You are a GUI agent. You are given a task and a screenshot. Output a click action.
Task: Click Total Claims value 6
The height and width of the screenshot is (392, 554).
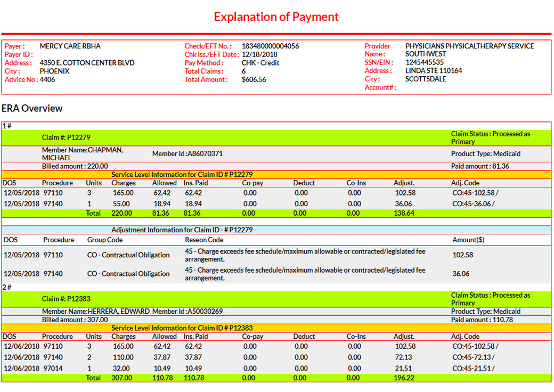(x=243, y=71)
